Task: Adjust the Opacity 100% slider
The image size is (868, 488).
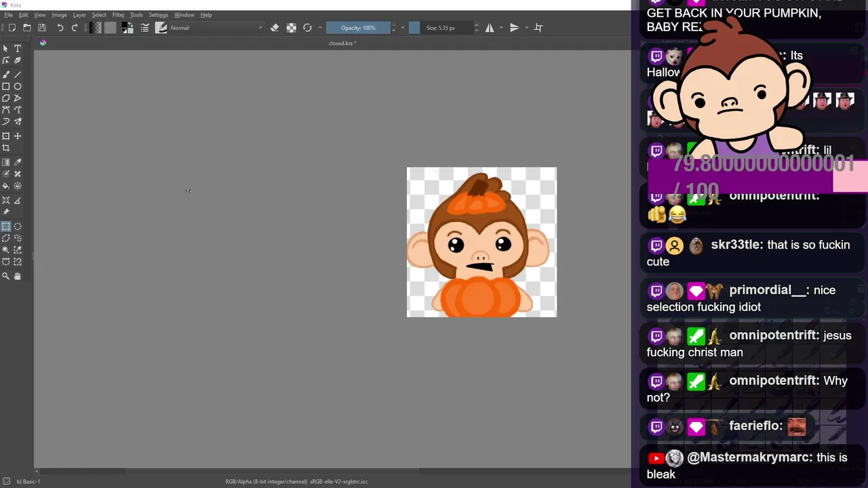Action: tap(358, 28)
